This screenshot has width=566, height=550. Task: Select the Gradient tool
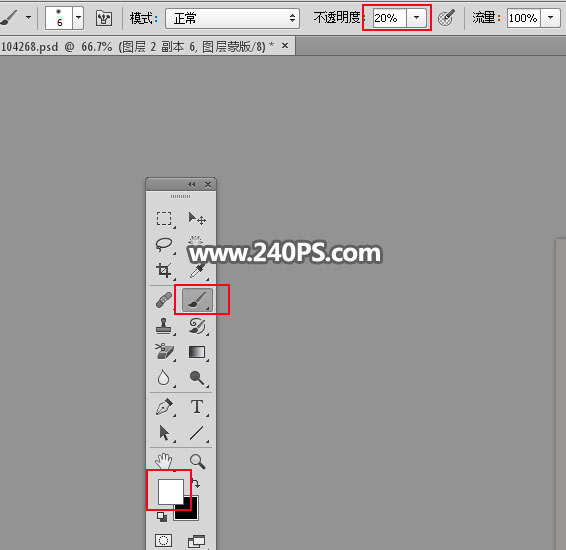tap(197, 352)
